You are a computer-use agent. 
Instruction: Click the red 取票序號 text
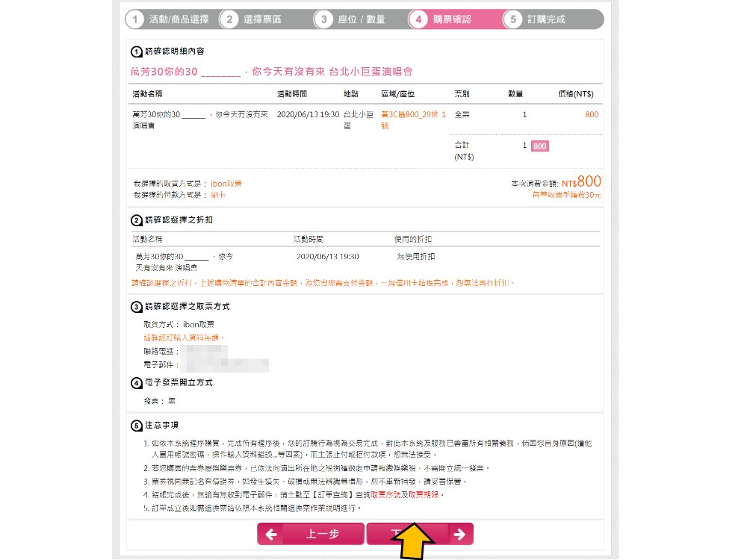tap(387, 495)
